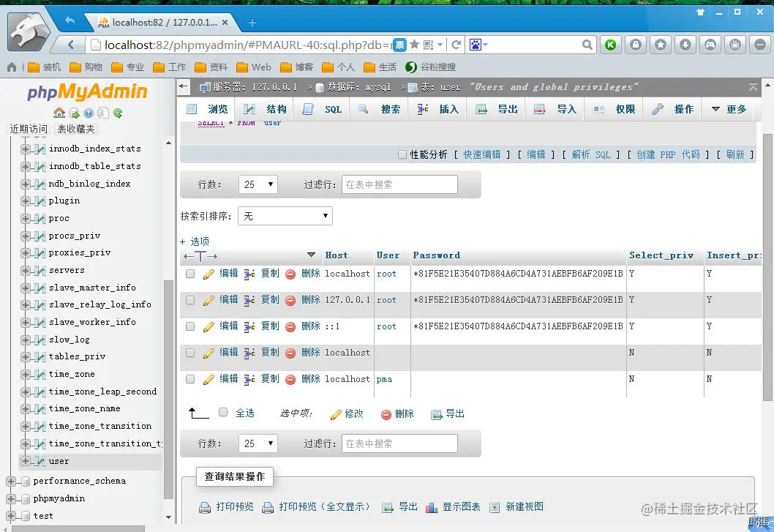Reload the page using browser refresh icon
Image resolution: width=774 pixels, height=532 pixels.
pos(456,45)
